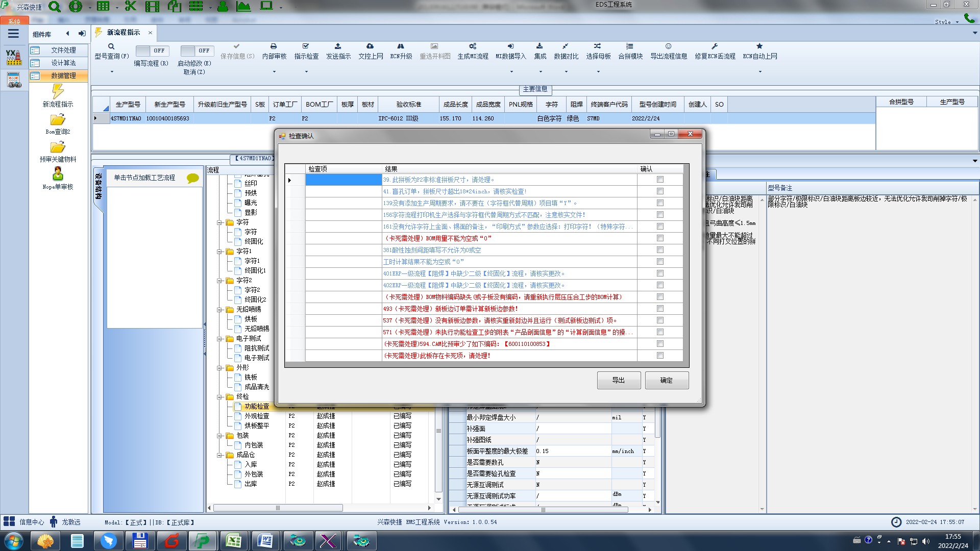Click the 内部审核 print icon
This screenshot has height=551, width=980.
pyautogui.click(x=274, y=46)
